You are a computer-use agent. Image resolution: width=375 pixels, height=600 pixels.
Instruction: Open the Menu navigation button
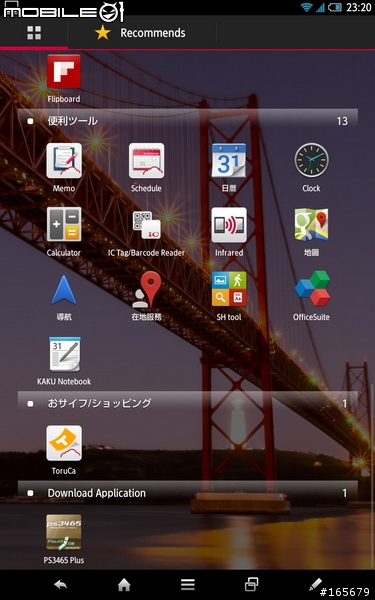click(188, 584)
